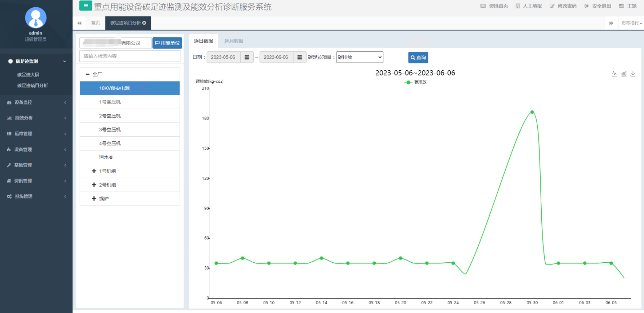Expand the 基础管理 menu

pyautogui.click(x=36, y=165)
